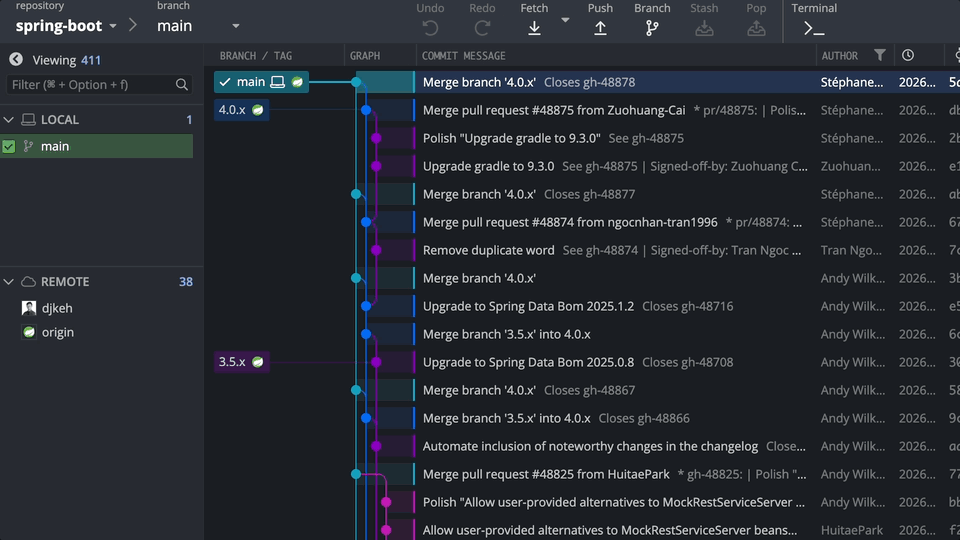Select the origin remote
This screenshot has height=540, width=960.
[58, 332]
